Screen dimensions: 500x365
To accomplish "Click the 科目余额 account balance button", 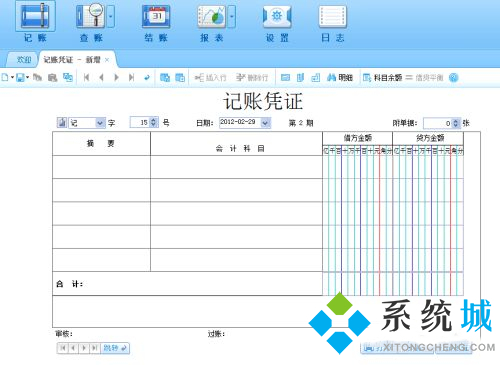I will coord(382,78).
